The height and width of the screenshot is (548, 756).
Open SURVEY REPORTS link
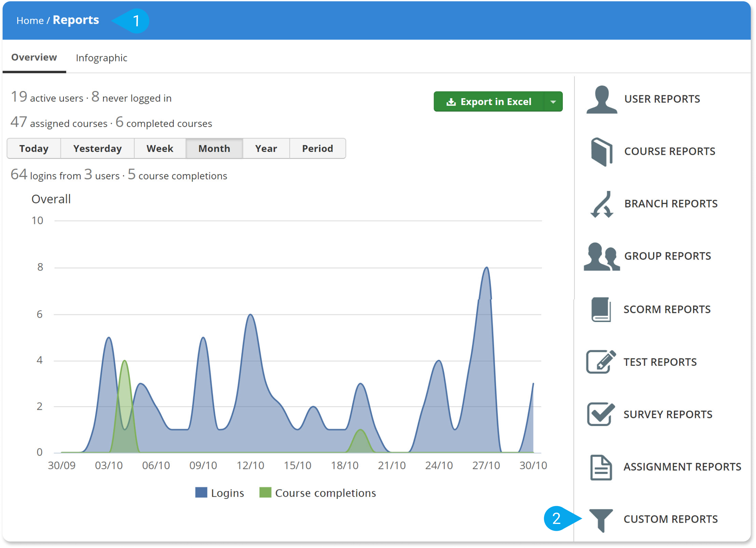(668, 415)
